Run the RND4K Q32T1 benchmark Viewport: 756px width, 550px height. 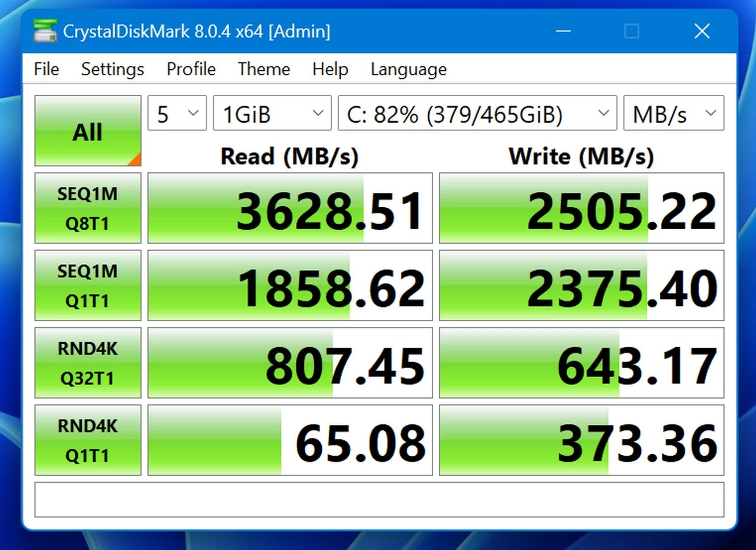pos(88,363)
